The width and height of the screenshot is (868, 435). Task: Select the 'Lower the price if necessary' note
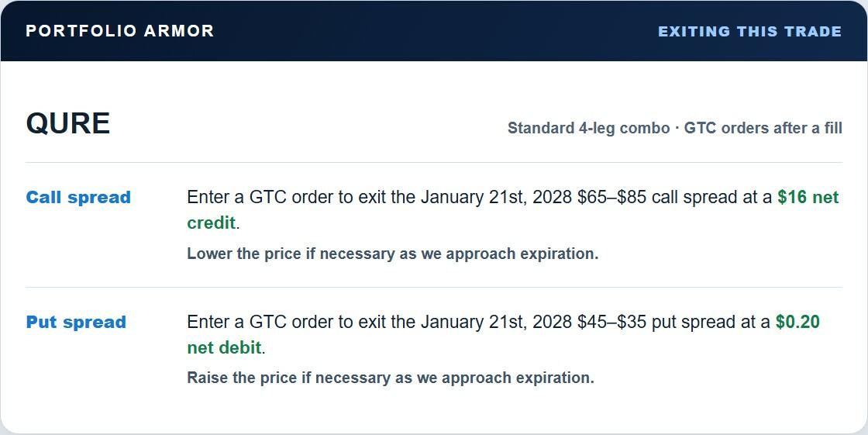[392, 254]
